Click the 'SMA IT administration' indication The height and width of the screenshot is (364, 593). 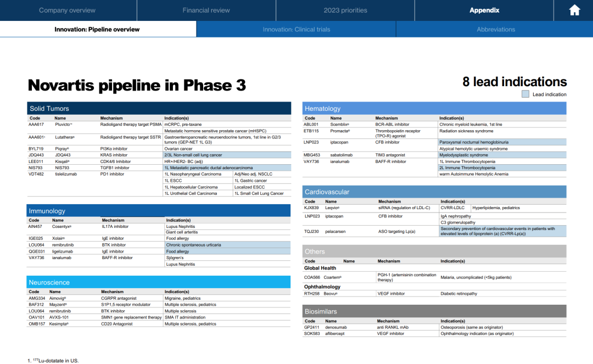tap(185, 317)
